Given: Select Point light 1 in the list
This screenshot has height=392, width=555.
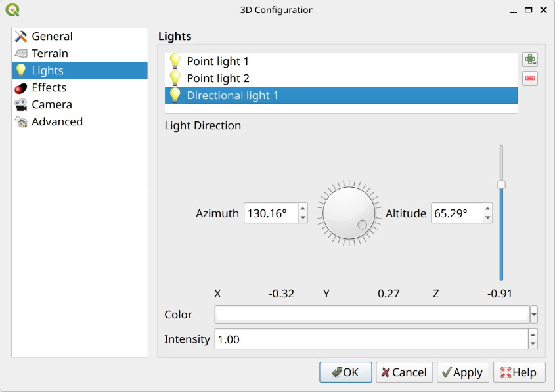Looking at the screenshot, I should pos(341,61).
